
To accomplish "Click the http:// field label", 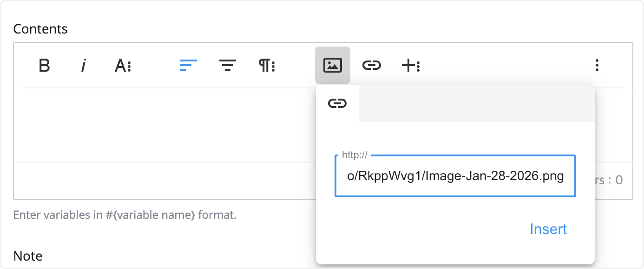I will (355, 155).
